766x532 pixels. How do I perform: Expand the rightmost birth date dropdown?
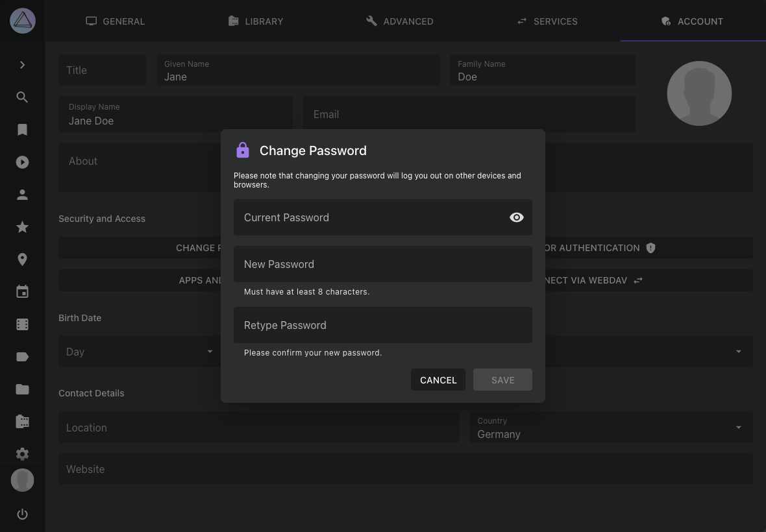738,351
